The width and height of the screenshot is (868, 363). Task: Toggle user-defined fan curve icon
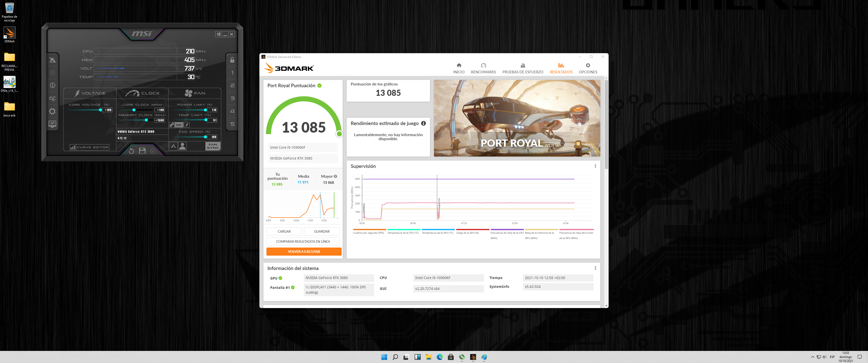pos(183,146)
